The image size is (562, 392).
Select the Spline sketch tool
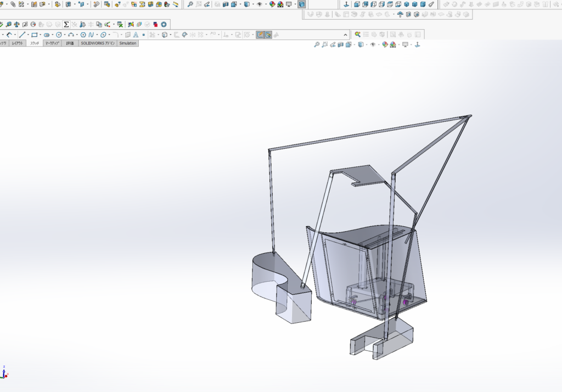pyautogui.click(x=91, y=35)
